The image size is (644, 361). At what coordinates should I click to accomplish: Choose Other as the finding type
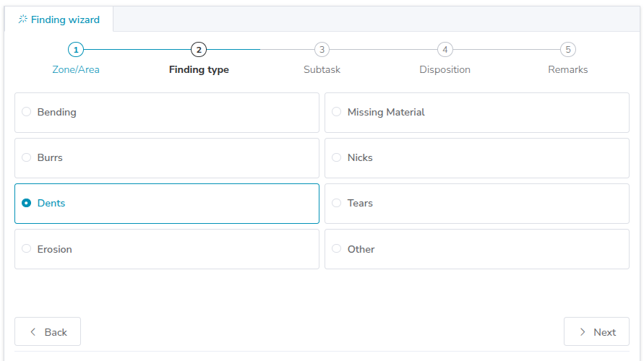coord(337,248)
